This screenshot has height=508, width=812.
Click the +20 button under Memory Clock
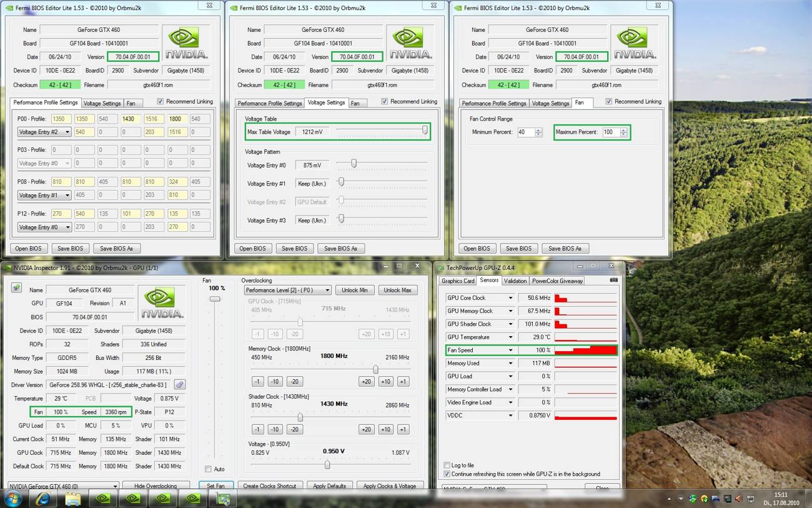(x=366, y=382)
